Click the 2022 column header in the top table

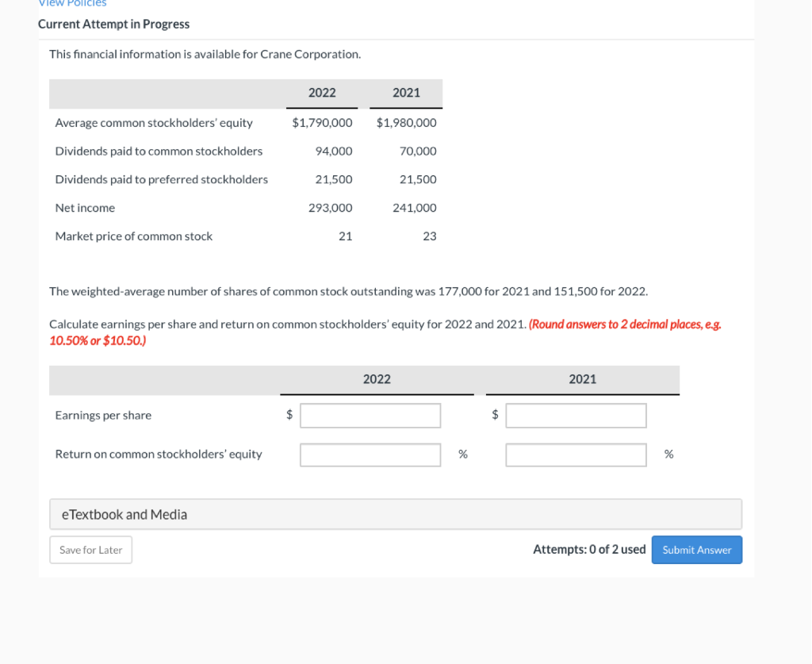321,93
